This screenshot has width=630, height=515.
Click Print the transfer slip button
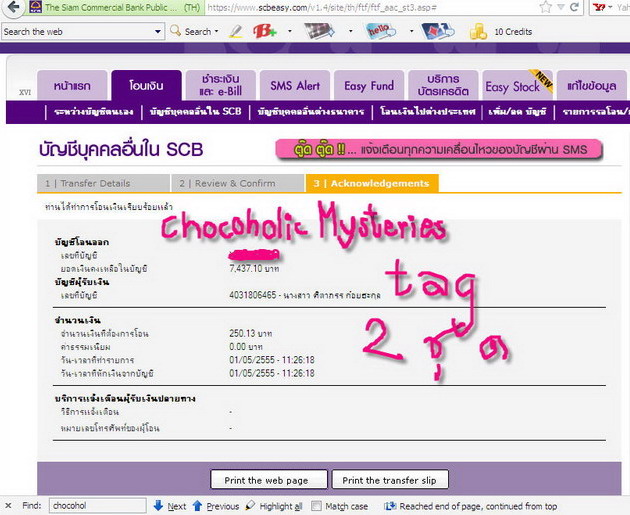pyautogui.click(x=390, y=480)
